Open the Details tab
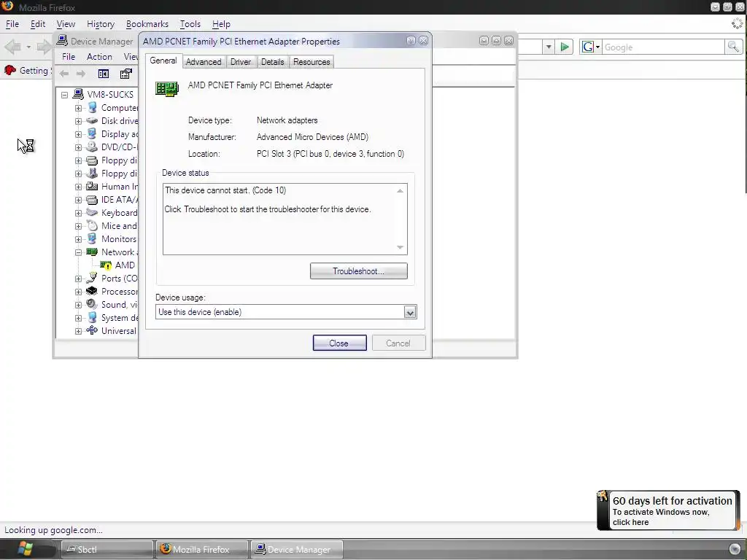The width and height of the screenshot is (747, 560). [273, 62]
